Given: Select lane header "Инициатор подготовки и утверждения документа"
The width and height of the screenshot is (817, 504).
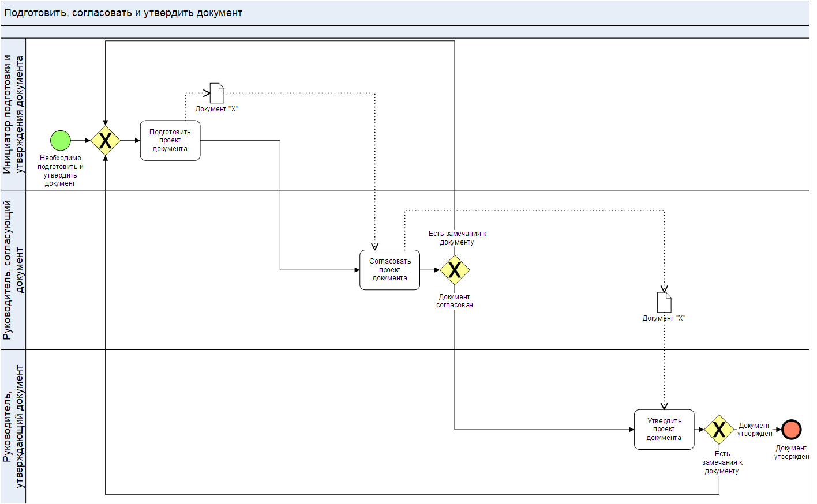Looking at the screenshot, I should (13, 114).
